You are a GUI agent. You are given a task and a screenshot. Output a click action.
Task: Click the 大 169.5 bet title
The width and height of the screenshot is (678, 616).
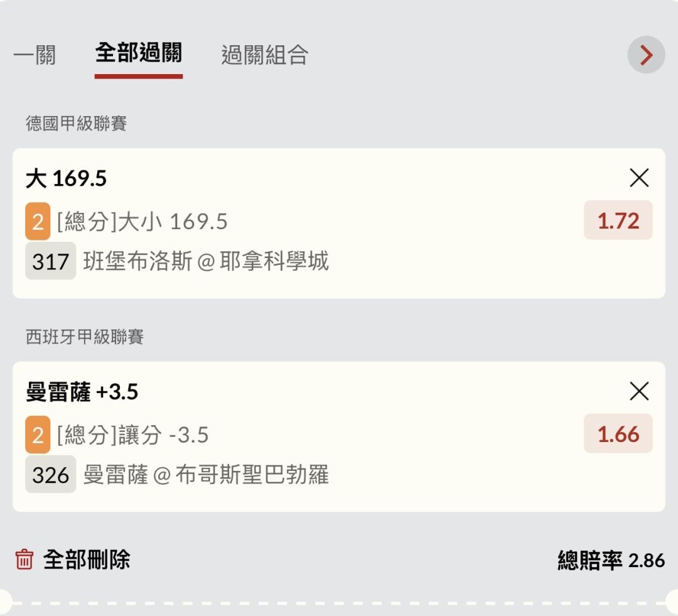pyautogui.click(x=67, y=180)
